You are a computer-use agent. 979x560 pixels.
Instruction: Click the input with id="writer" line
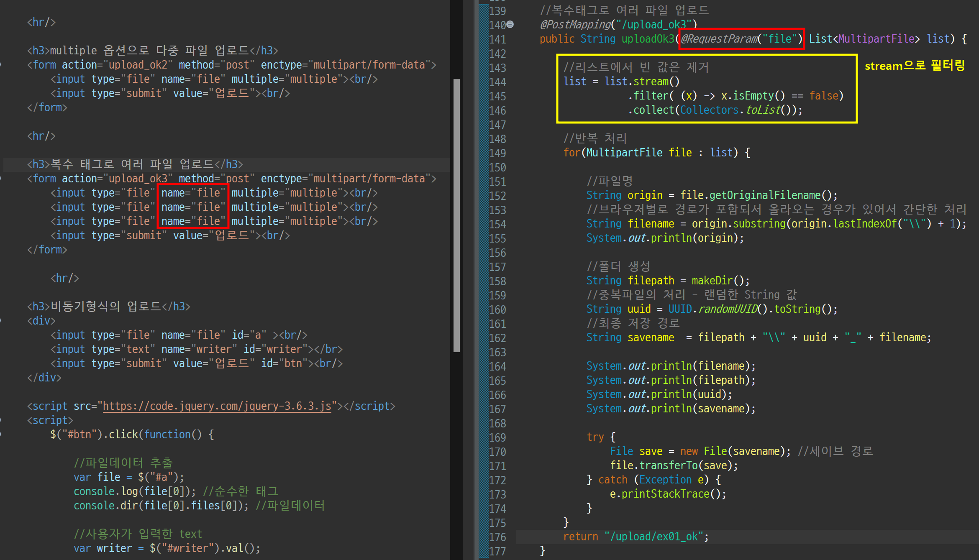[x=196, y=349]
